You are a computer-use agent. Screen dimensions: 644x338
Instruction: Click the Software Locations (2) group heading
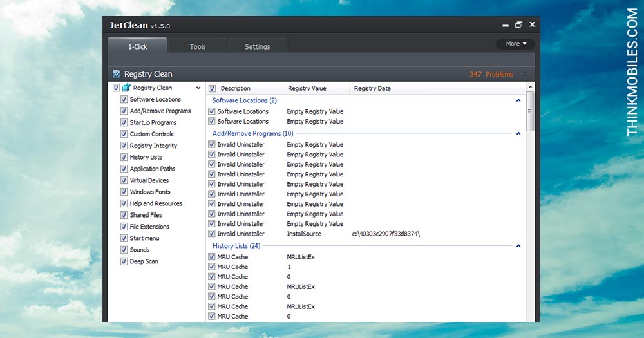coord(244,100)
